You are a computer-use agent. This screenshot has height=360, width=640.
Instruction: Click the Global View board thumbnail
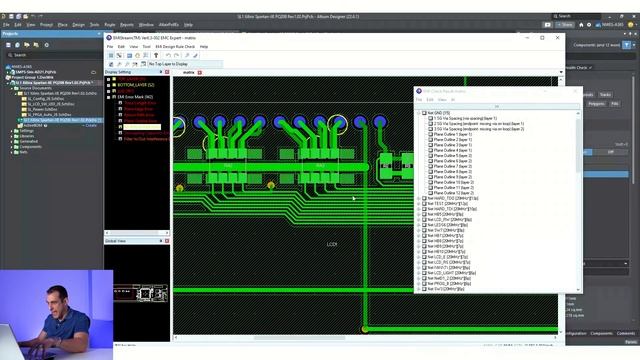click(x=140, y=293)
